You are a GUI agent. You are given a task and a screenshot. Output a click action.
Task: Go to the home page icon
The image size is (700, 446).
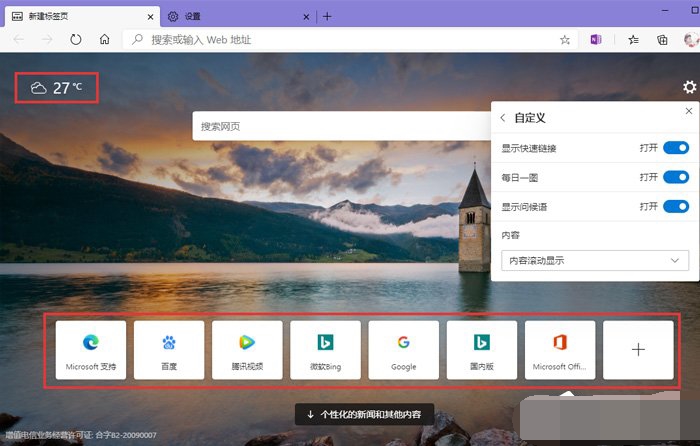click(104, 40)
